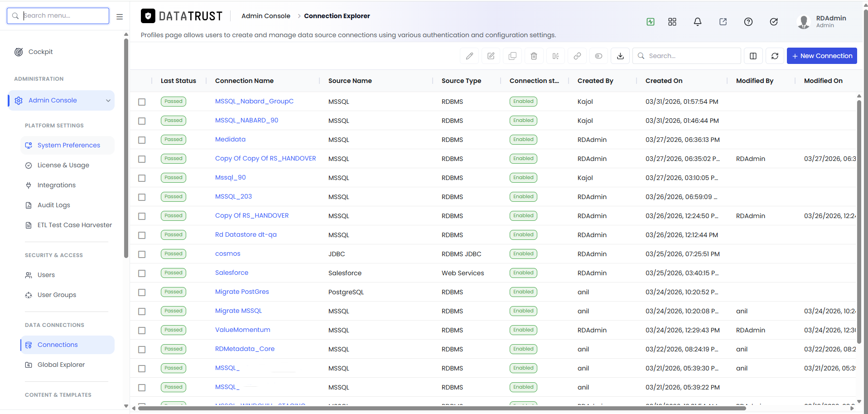Open the column chooser icon
The height and width of the screenshot is (414, 868).
click(753, 56)
